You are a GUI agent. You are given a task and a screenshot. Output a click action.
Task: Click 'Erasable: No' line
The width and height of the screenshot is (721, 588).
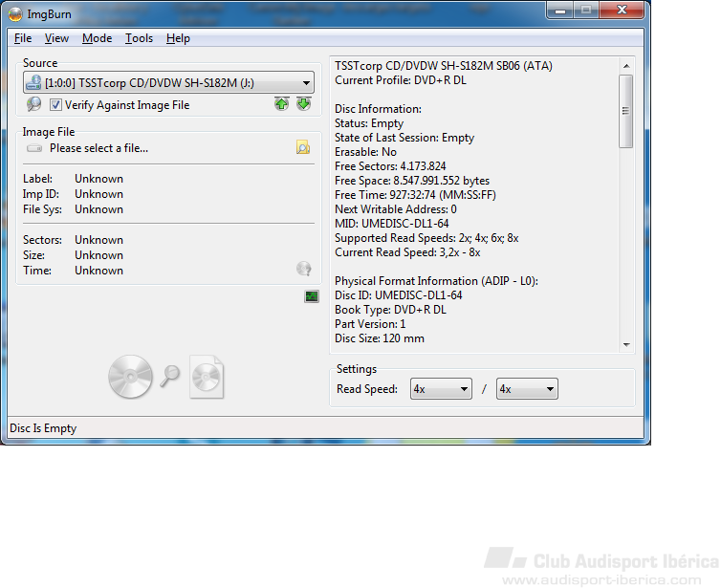coord(365,152)
